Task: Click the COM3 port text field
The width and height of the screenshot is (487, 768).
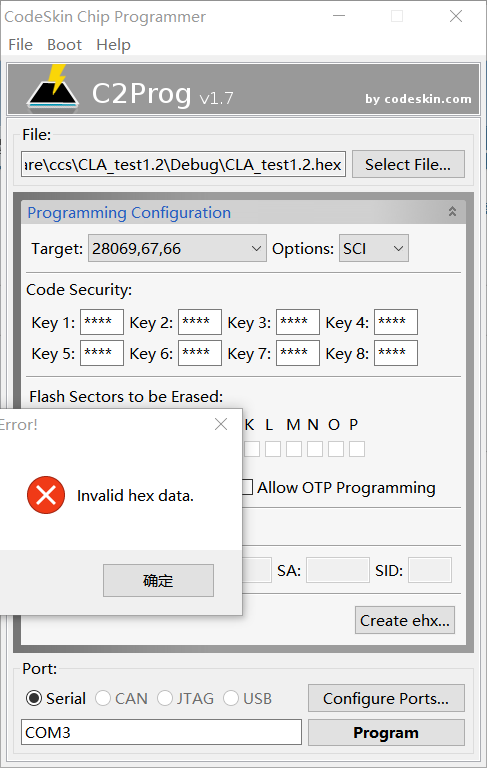Action: point(161,732)
